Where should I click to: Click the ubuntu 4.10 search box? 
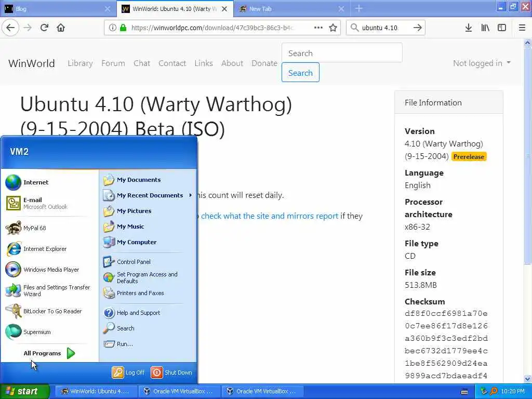[385, 28]
